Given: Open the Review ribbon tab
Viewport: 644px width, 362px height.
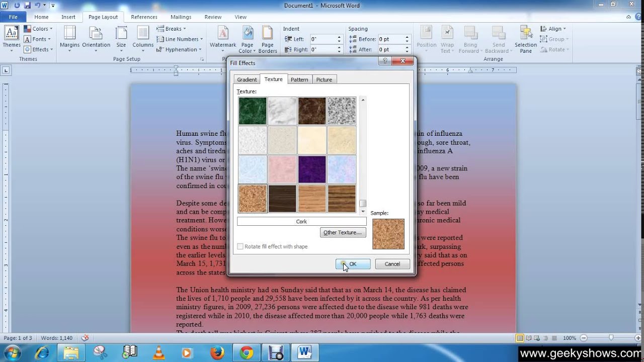Looking at the screenshot, I should (x=213, y=17).
